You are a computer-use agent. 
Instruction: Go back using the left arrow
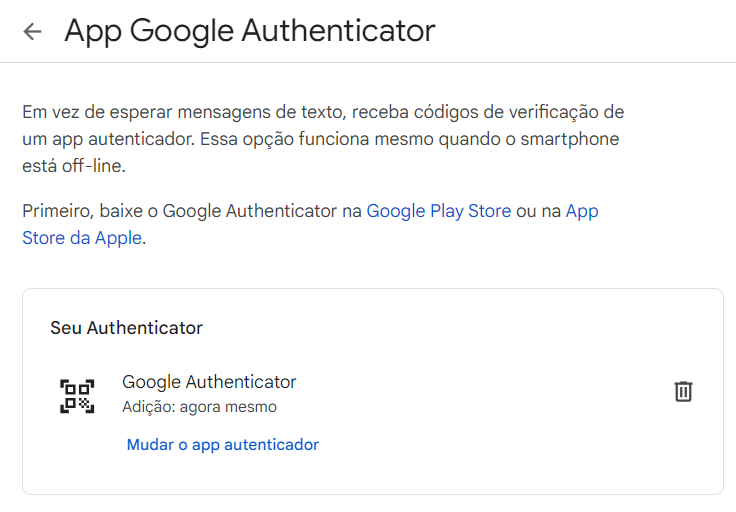32,31
